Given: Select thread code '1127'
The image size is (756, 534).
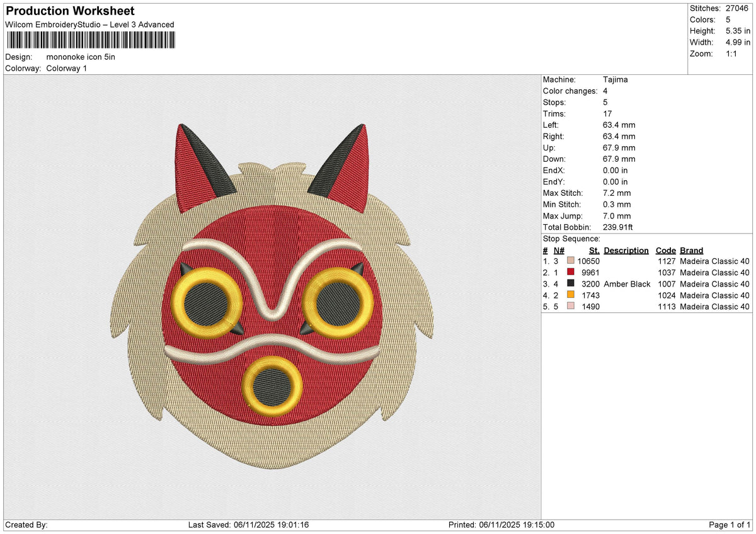Looking at the screenshot, I should click(x=667, y=261).
